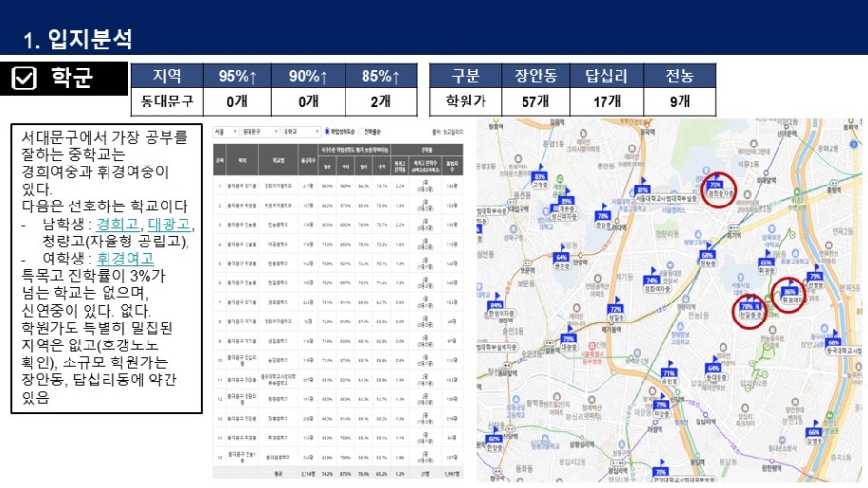The image size is (868, 488).
Task: Click the 81% 서울대학교사범대학부설중 flag marker
Action: point(642,189)
